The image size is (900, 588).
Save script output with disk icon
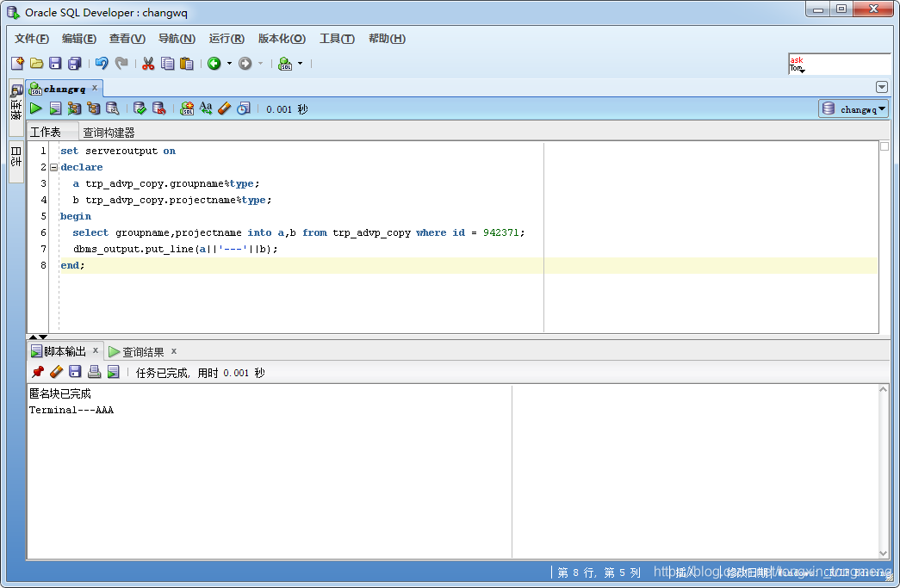click(x=75, y=372)
